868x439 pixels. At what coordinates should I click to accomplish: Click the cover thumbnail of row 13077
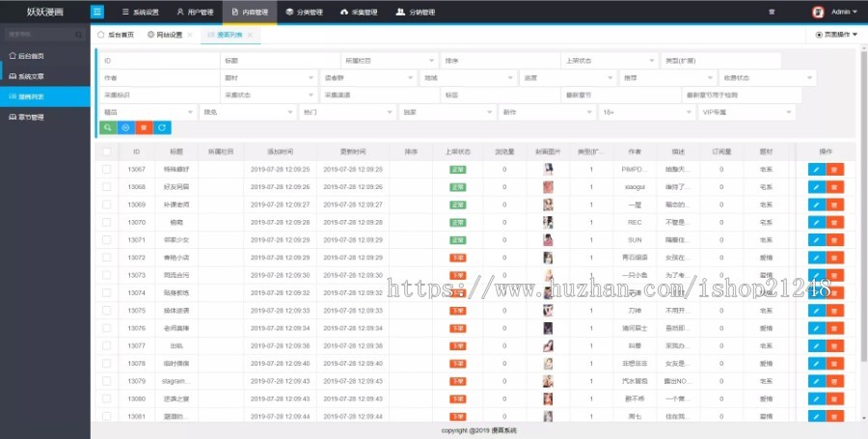click(x=548, y=346)
